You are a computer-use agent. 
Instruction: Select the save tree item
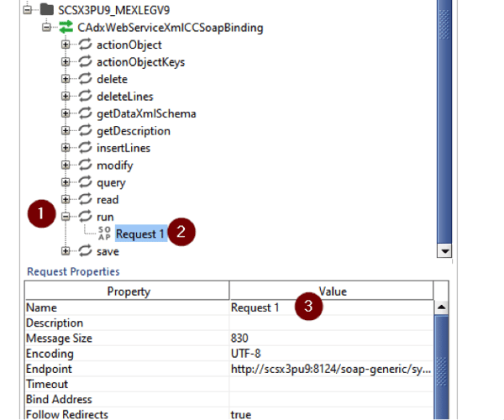tap(108, 252)
